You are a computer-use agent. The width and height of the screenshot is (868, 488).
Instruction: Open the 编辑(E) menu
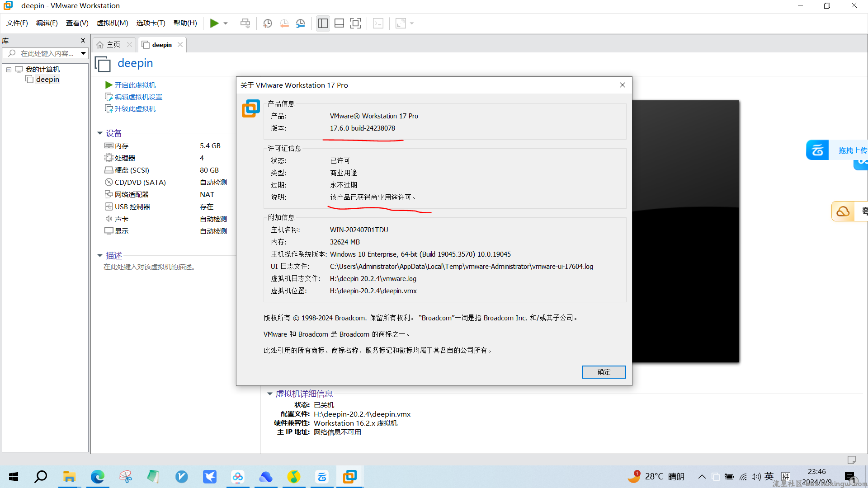tap(47, 23)
